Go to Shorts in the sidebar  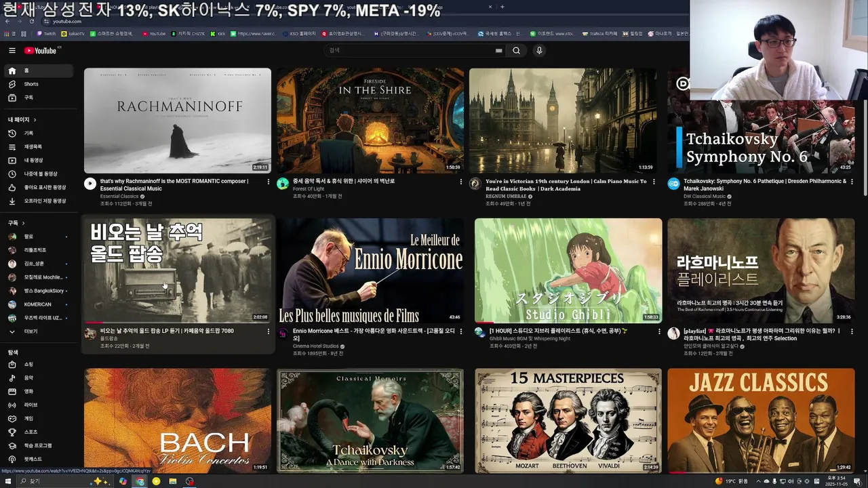(39, 84)
